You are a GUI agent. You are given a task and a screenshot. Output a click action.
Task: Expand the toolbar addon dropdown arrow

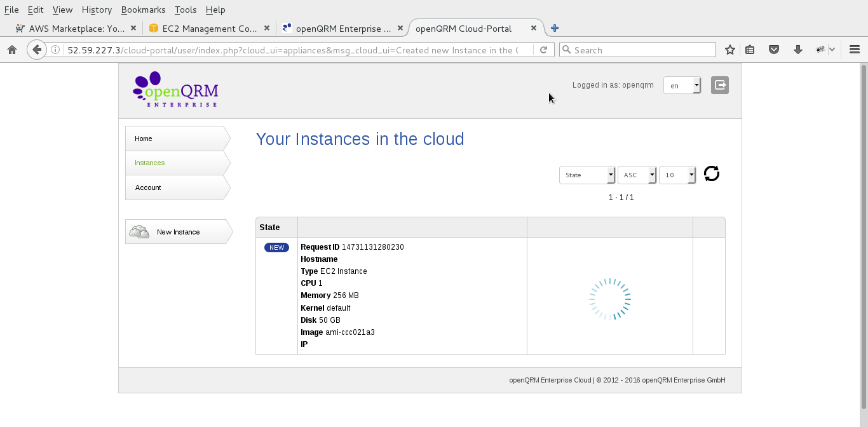point(832,50)
